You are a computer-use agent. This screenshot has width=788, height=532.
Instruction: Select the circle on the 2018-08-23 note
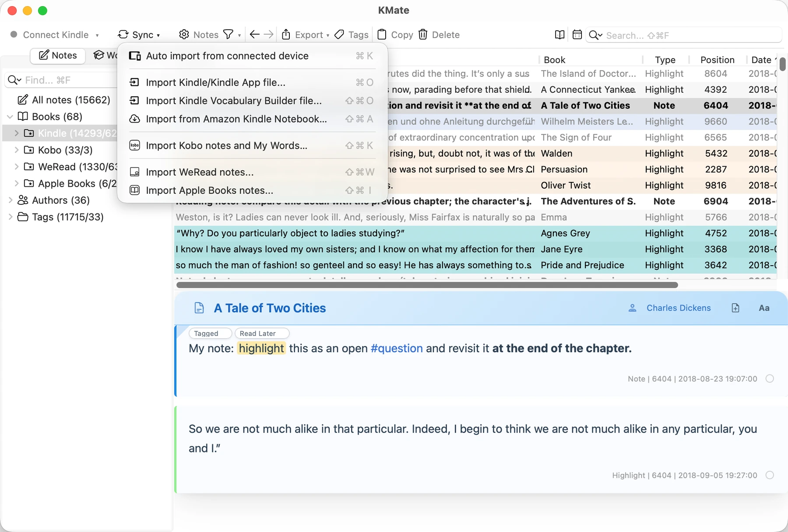coord(770,379)
